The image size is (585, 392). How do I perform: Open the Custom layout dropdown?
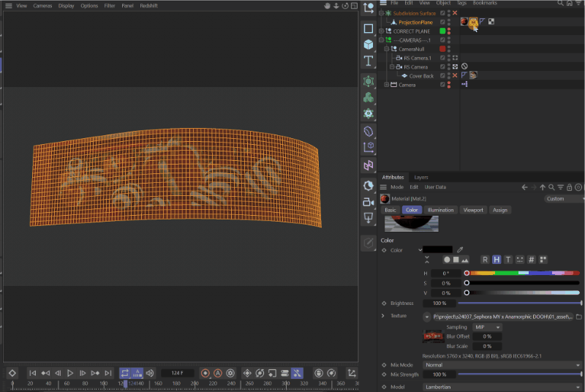tap(564, 199)
